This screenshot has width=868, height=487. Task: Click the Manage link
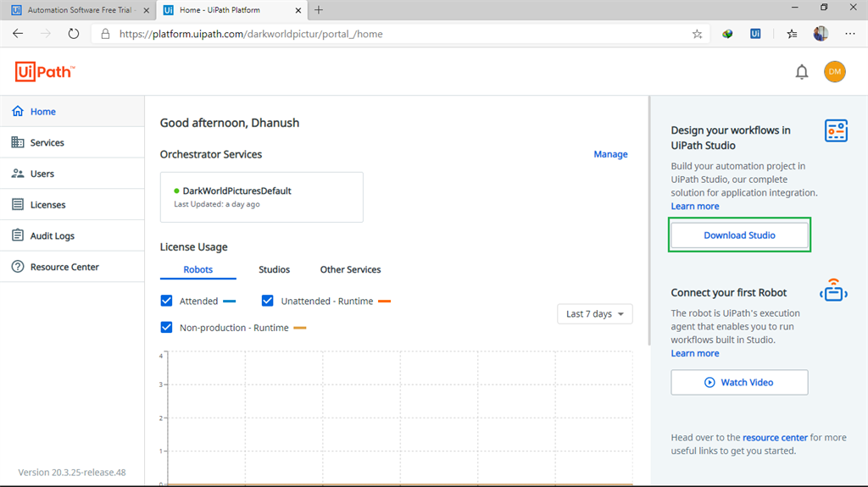[x=610, y=154]
